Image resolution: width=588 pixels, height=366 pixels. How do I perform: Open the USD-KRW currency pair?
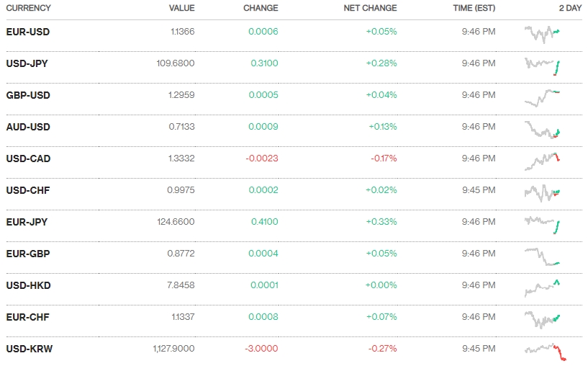(29, 349)
